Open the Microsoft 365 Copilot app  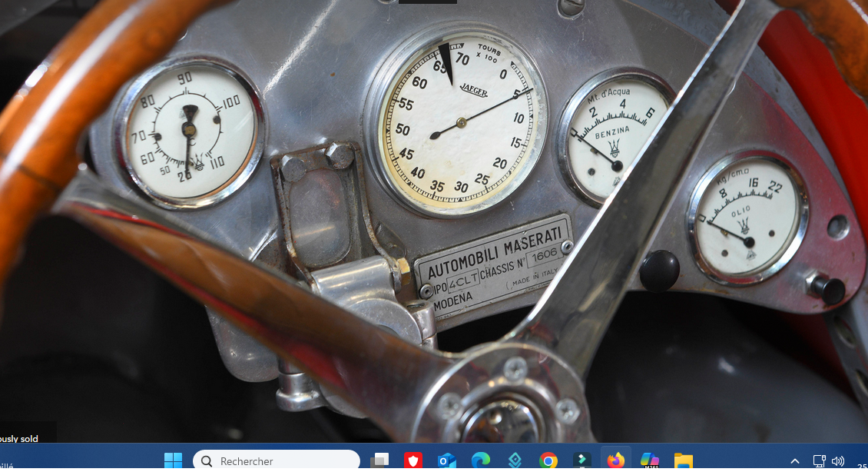point(650,460)
